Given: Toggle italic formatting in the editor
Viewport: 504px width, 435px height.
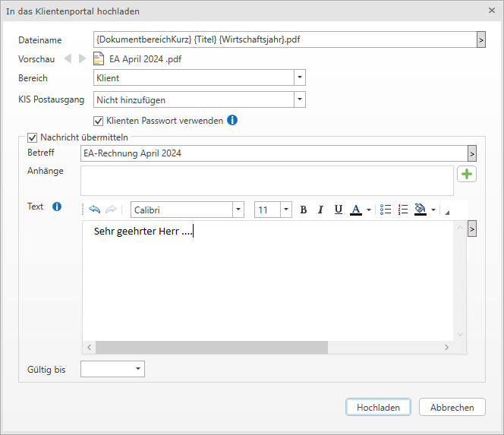Looking at the screenshot, I should click(x=320, y=210).
